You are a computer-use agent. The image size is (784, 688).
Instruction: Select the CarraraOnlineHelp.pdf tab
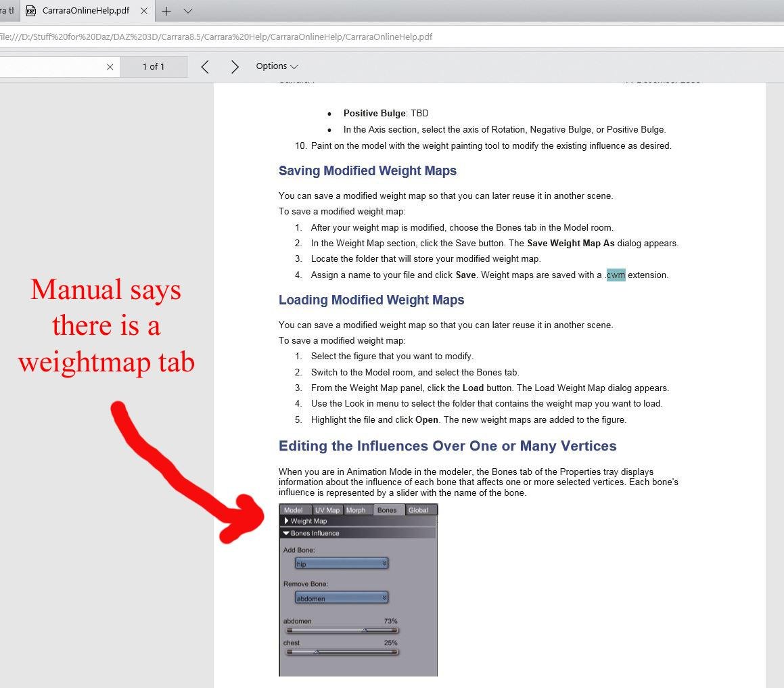click(86, 11)
